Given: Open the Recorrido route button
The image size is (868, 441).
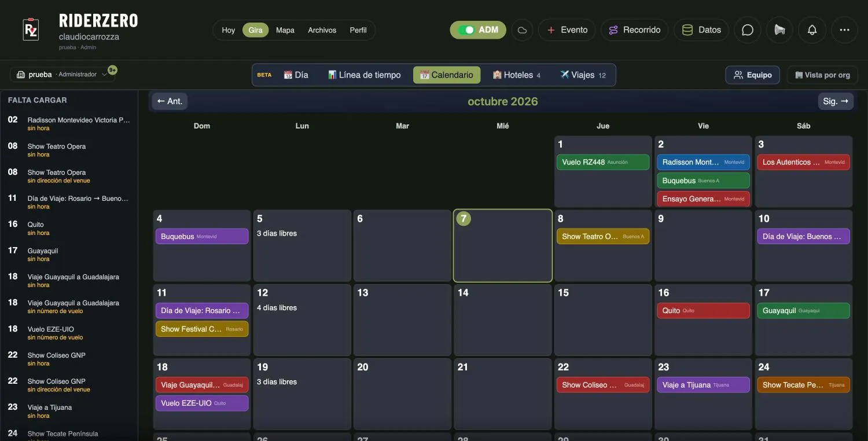Looking at the screenshot, I should tap(634, 30).
